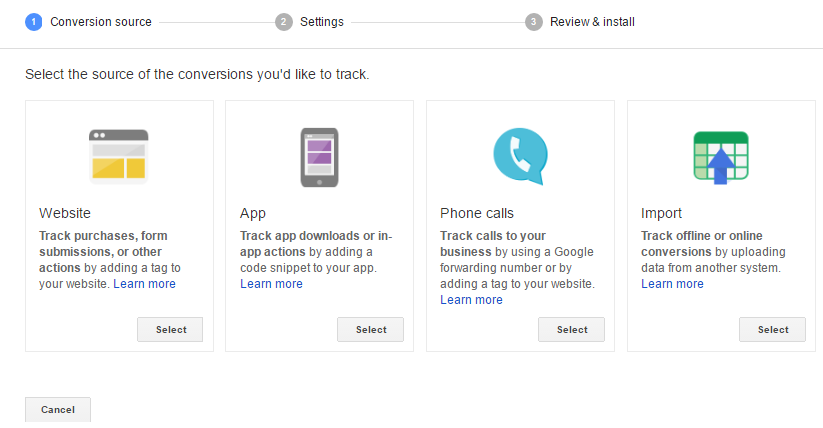Open Learn more link under Website
Image resolution: width=823 pixels, height=428 pixels.
click(144, 284)
